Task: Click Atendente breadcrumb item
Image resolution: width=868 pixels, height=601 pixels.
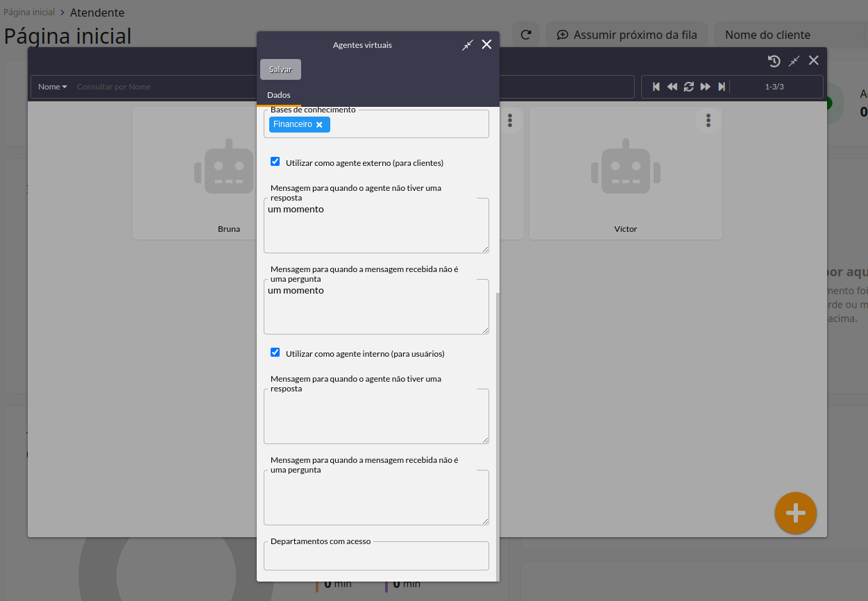Action: click(x=97, y=12)
